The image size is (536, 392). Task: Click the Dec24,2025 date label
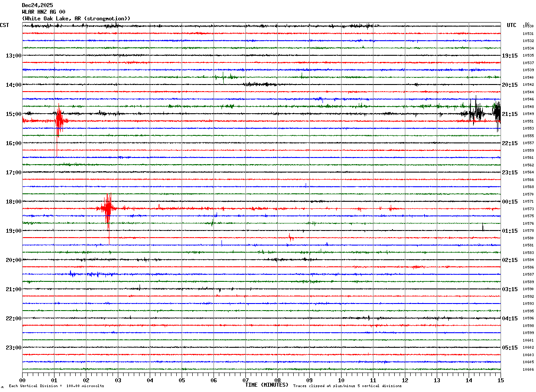(37, 5)
